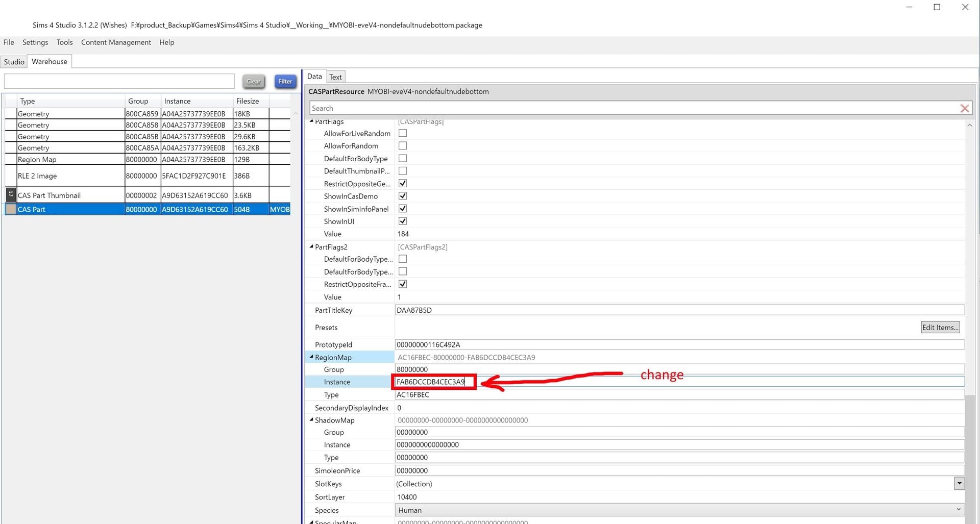The width and height of the screenshot is (980, 524).
Task: Open the Tools menu
Action: [65, 42]
